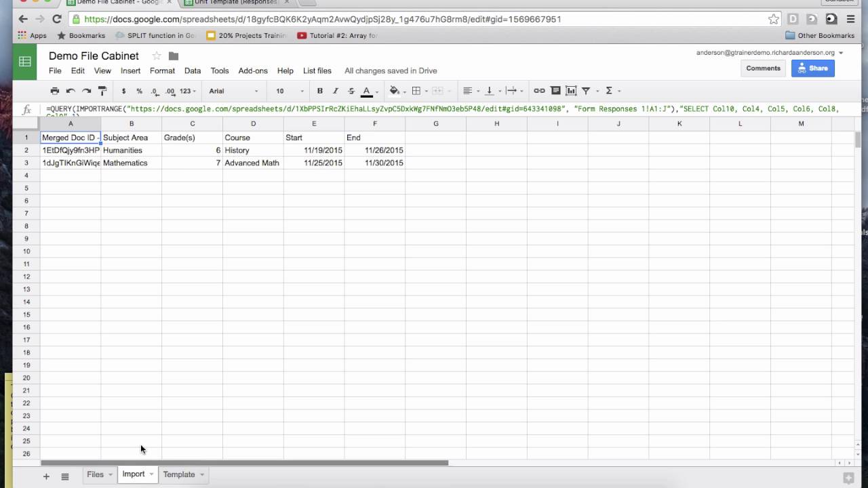Screen dimensions: 868x488
Task: Add a new sheet with plus button
Action: [46, 476]
